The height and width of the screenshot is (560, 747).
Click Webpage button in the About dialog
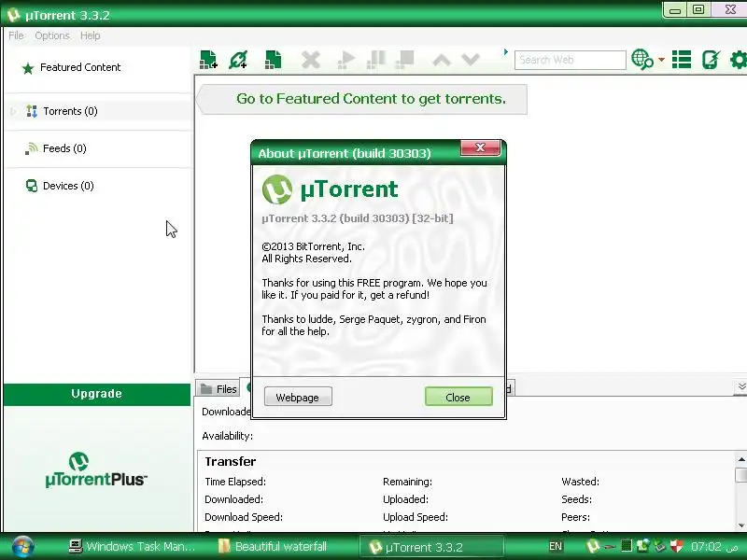point(298,397)
